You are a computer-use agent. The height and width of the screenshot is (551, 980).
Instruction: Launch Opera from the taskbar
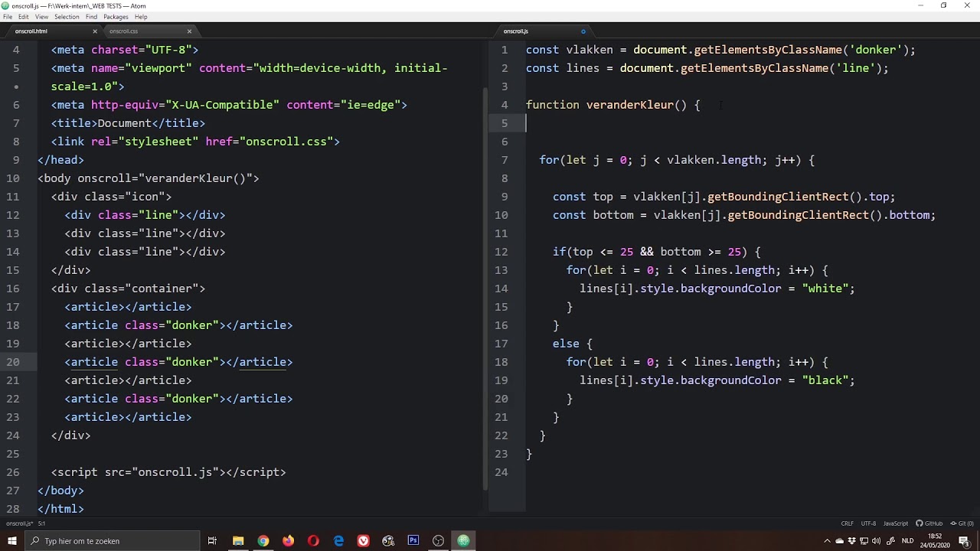[x=313, y=541]
